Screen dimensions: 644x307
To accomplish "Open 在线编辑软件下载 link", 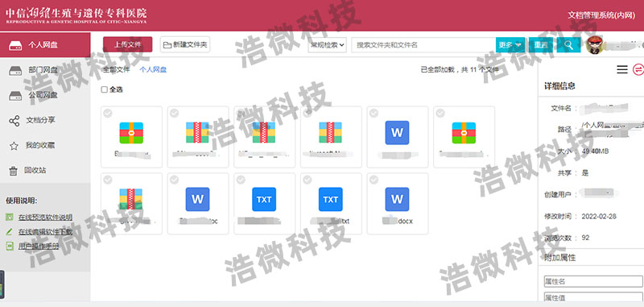I will tap(46, 232).
